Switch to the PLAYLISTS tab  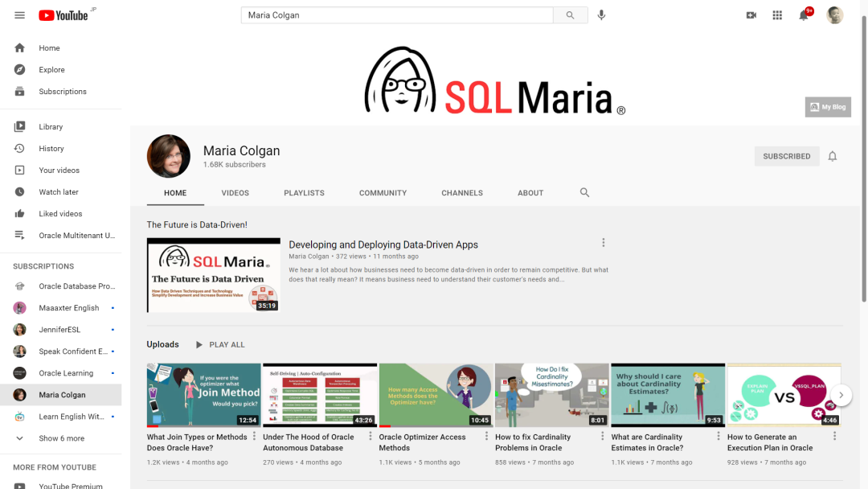[304, 193]
